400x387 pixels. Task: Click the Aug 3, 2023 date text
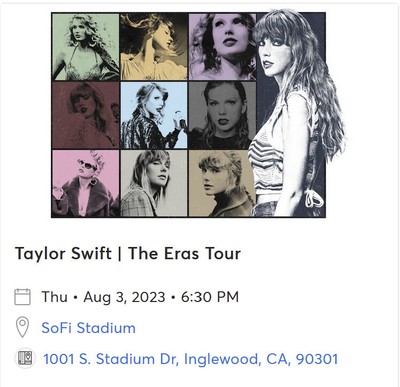[x=124, y=297]
